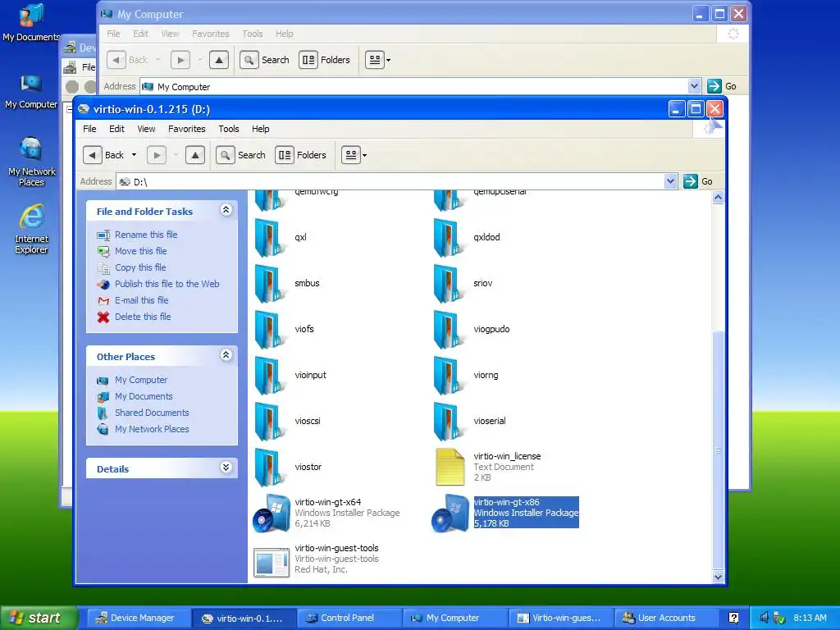The image size is (840, 630).
Task: Click Search button in My Computer window
Action: (x=265, y=60)
